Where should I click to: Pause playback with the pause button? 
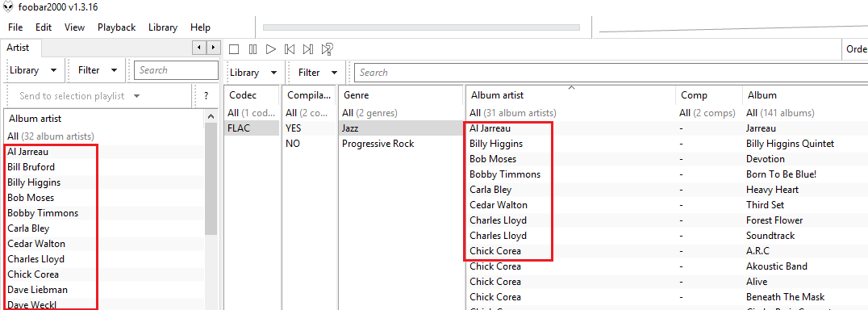[x=253, y=49]
